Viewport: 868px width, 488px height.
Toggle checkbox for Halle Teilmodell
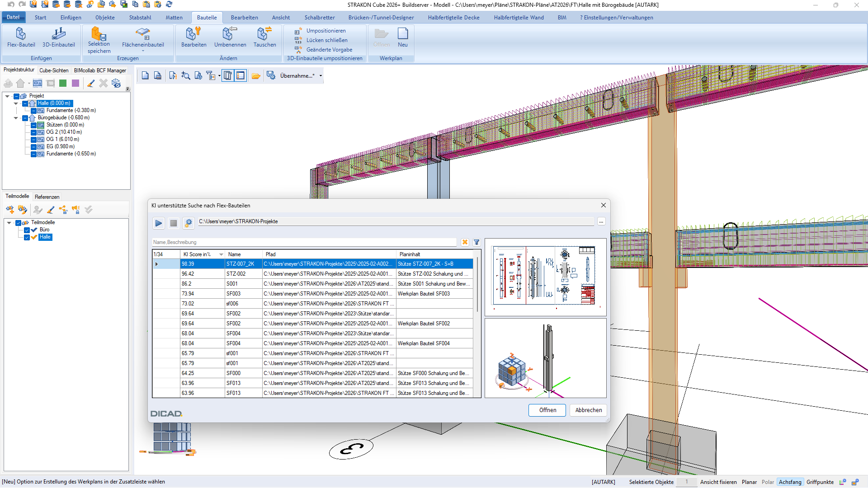(x=27, y=237)
